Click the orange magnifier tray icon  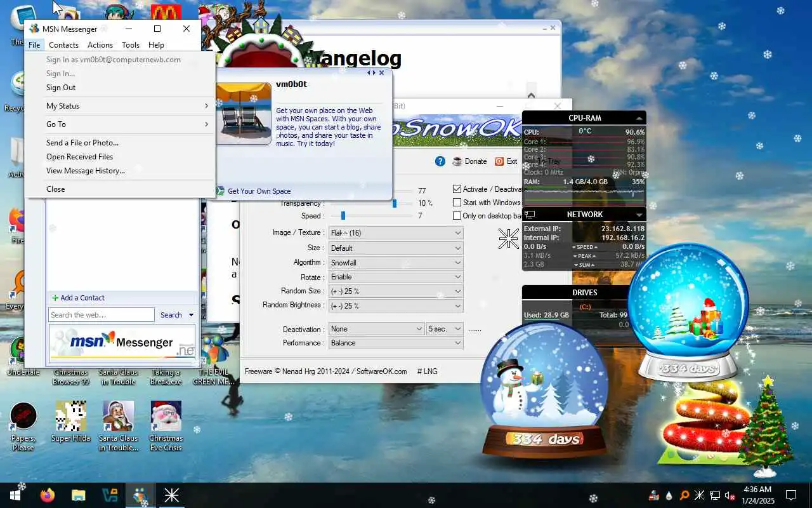[684, 495]
